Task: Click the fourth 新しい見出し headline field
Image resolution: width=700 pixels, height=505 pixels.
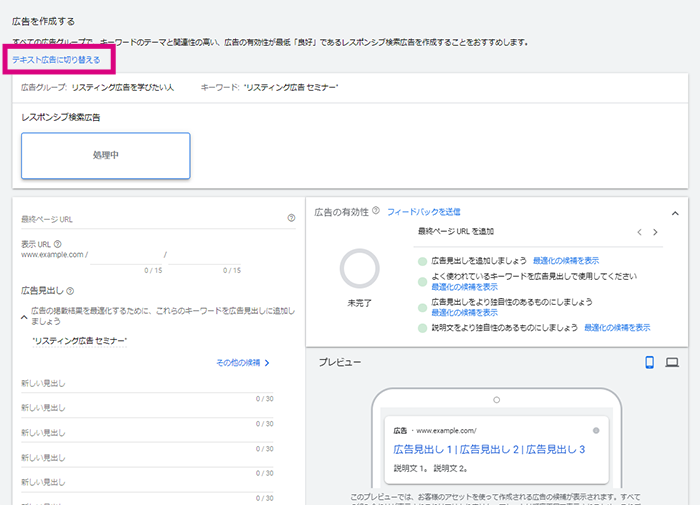Action: pyautogui.click(x=147, y=458)
